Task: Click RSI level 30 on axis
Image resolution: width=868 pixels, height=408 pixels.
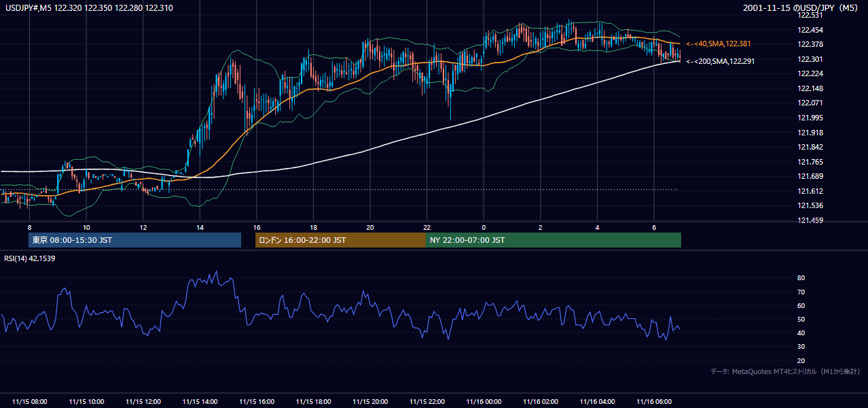Action: tap(801, 347)
